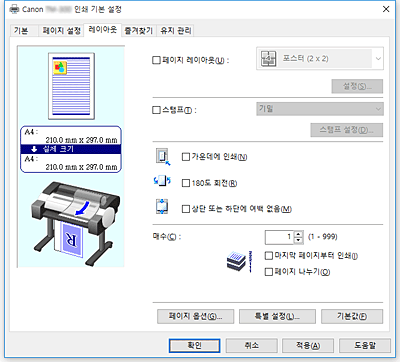Switch to the 페이지 설정 tab
The height and width of the screenshot is (362, 400).
click(61, 31)
